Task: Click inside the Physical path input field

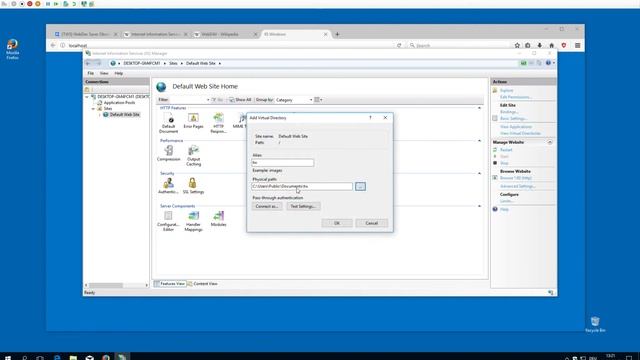Action: coord(302,186)
